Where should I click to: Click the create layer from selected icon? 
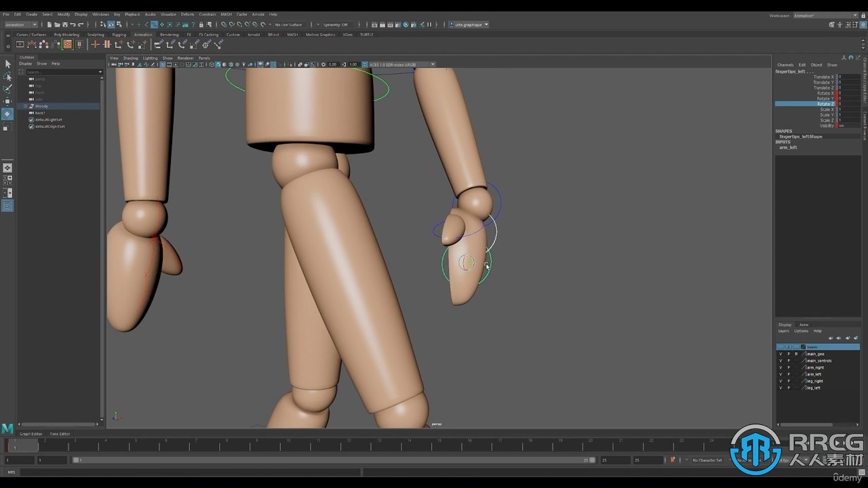(856, 338)
